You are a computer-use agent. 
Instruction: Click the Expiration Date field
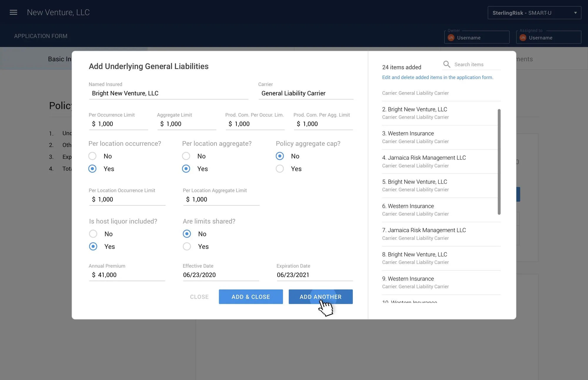[315, 275]
